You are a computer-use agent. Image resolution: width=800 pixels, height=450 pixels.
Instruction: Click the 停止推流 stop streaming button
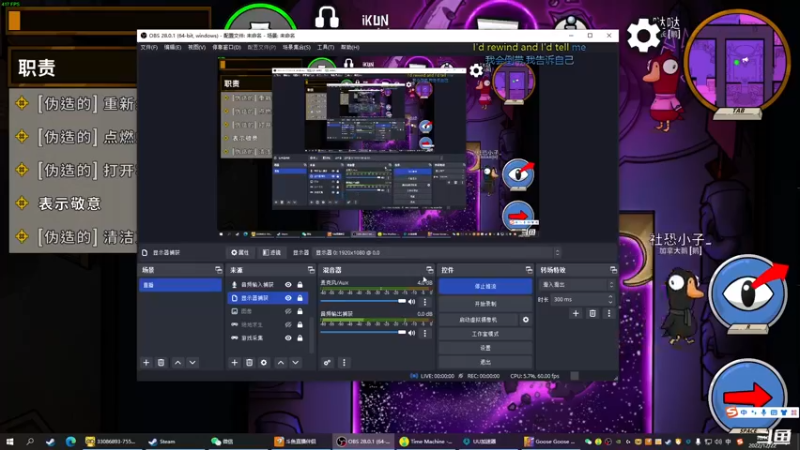(485, 286)
